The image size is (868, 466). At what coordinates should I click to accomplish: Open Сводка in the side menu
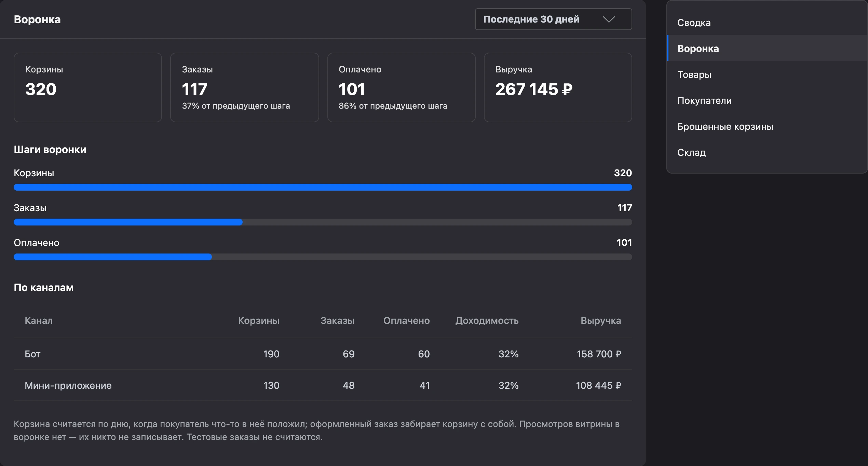coord(767,23)
